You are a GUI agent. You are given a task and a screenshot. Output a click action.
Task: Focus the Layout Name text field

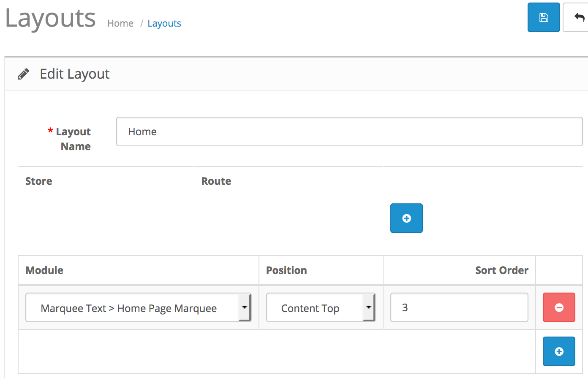[349, 131]
